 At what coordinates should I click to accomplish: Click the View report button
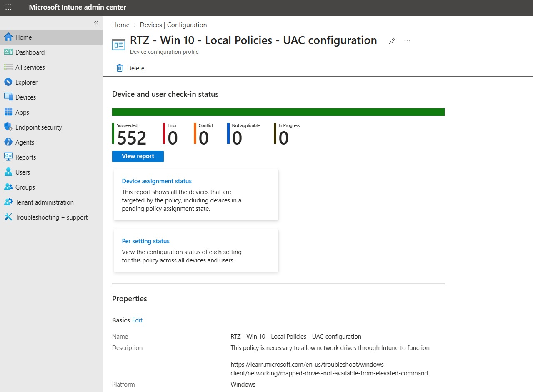pos(138,156)
